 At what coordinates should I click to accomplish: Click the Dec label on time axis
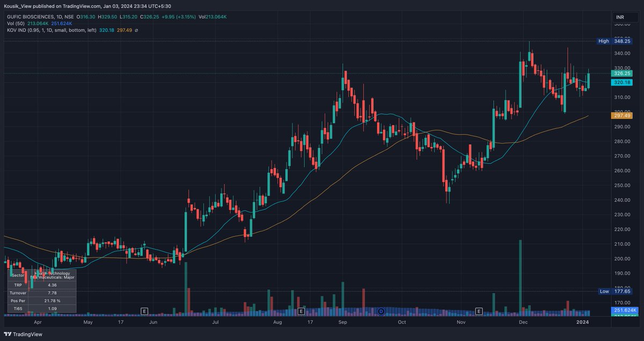(523, 323)
